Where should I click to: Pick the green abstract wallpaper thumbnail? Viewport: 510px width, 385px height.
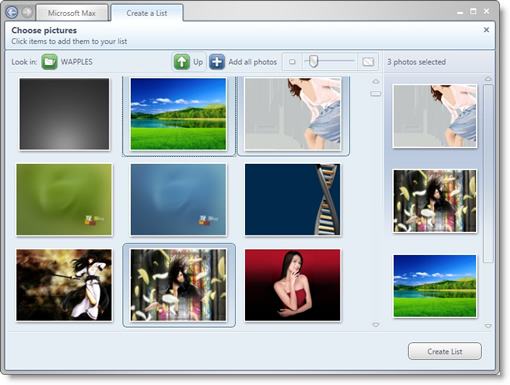tap(64, 199)
